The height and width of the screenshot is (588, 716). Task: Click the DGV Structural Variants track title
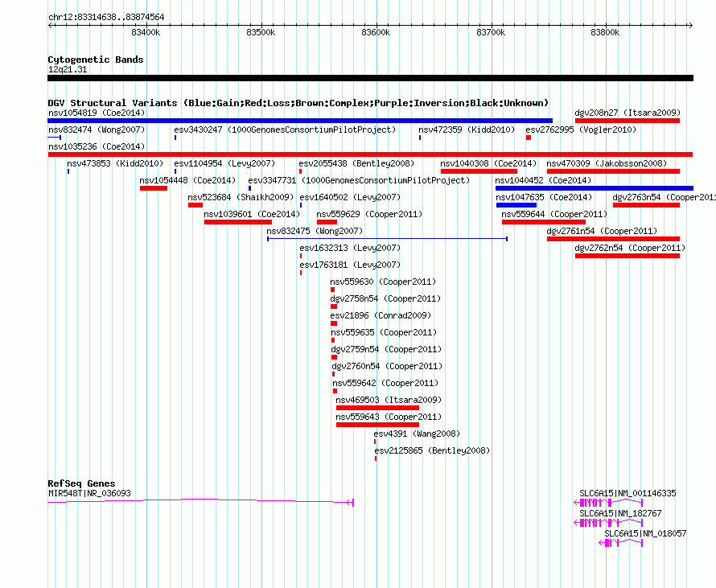pyautogui.click(x=298, y=103)
